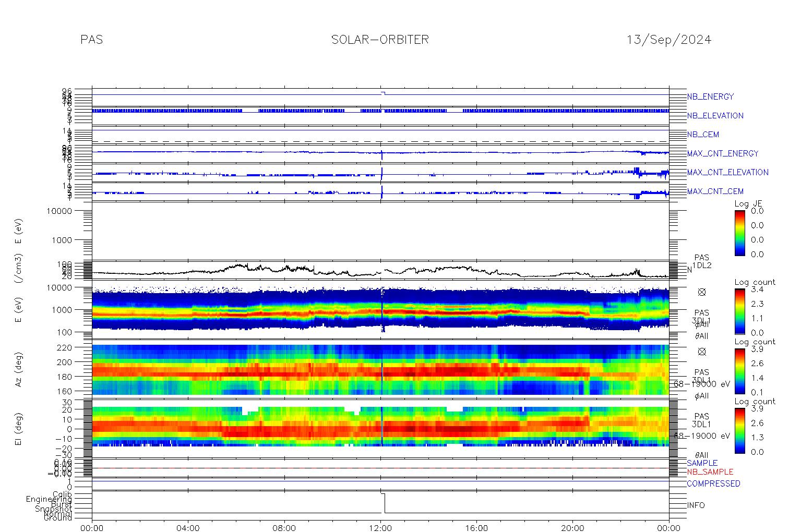The image size is (789, 532).
Task: Click the blue SAMPLE label
Action: [702, 463]
